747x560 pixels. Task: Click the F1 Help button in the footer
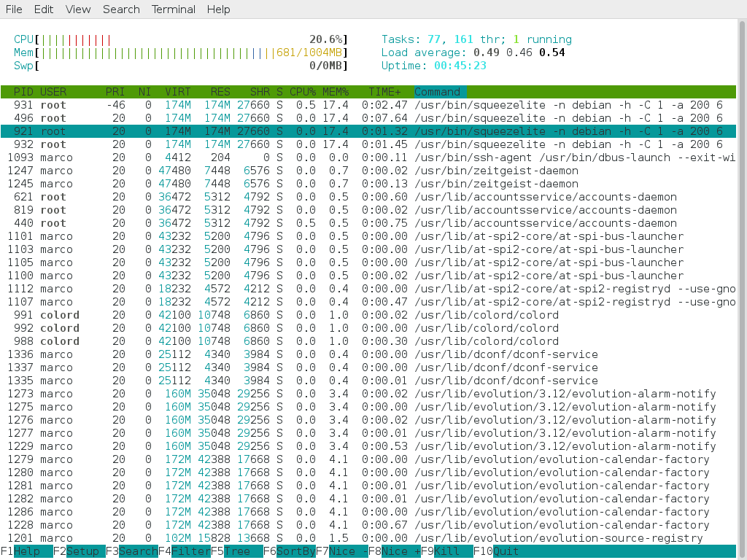pyautogui.click(x=27, y=551)
